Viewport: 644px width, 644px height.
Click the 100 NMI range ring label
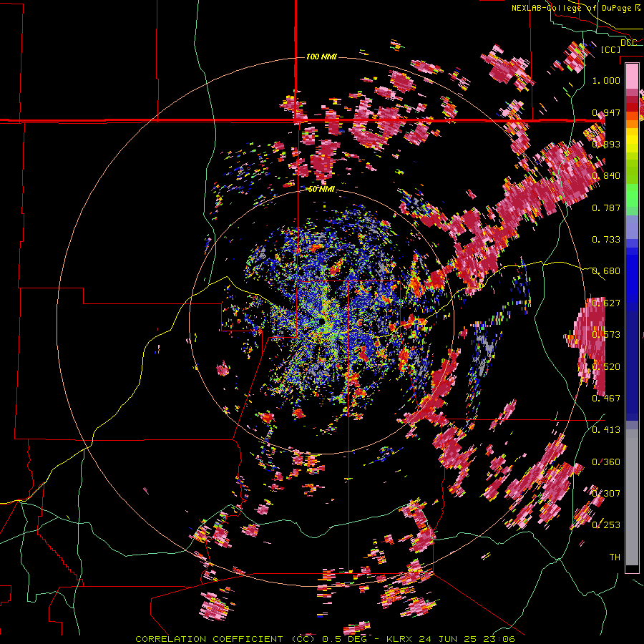tap(321, 57)
